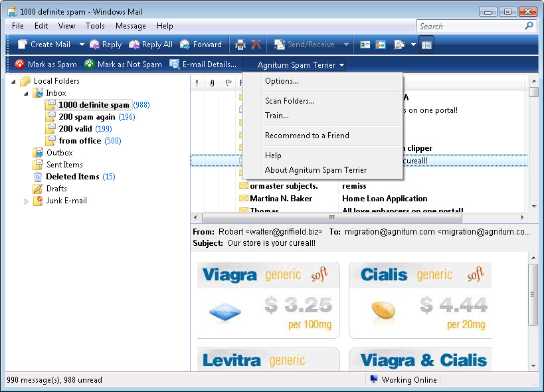The image size is (544, 392).
Task: Open the Contacts icon in toolbar
Action: 365,45
